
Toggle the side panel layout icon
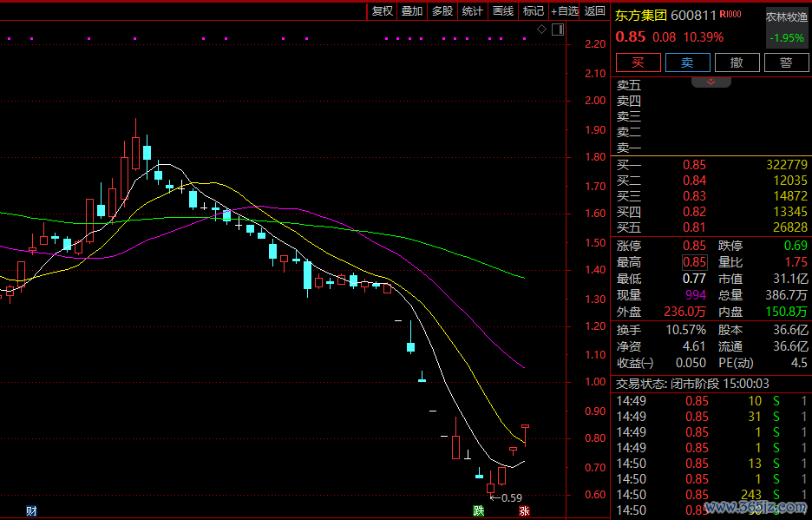coord(558,30)
